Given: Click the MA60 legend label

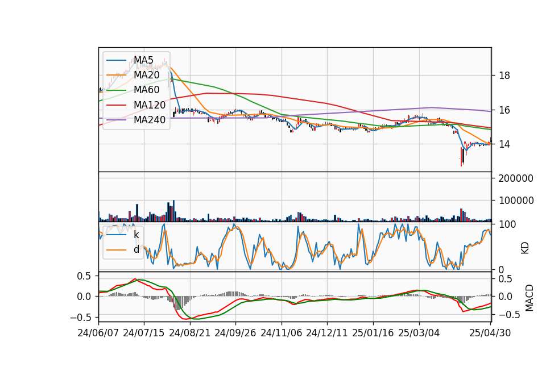Looking at the screenshot, I should (147, 90).
